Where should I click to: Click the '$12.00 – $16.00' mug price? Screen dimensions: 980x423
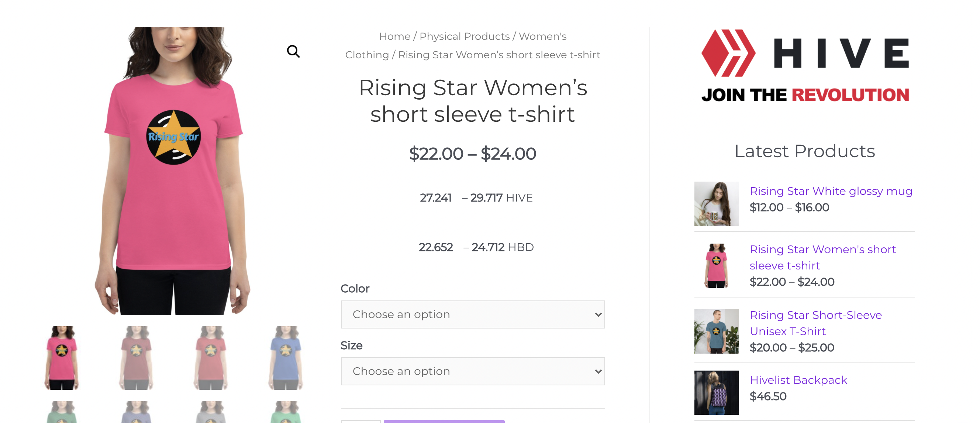point(789,207)
